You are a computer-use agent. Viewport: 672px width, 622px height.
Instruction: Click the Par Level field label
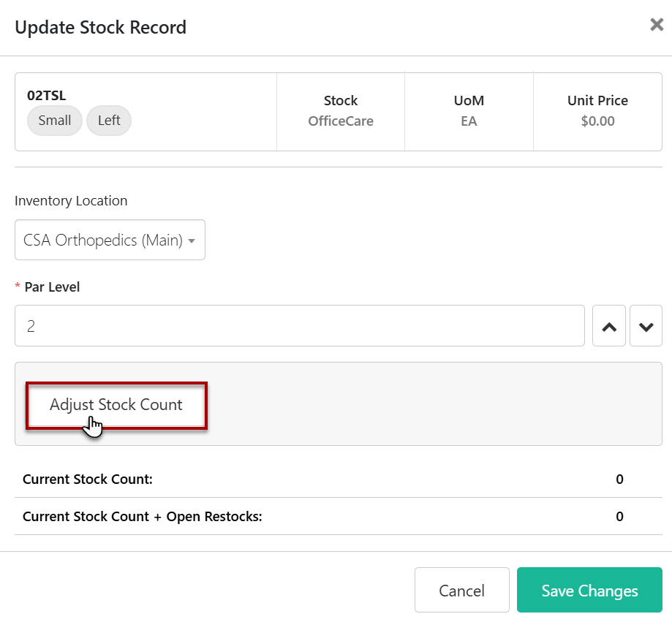(52, 287)
